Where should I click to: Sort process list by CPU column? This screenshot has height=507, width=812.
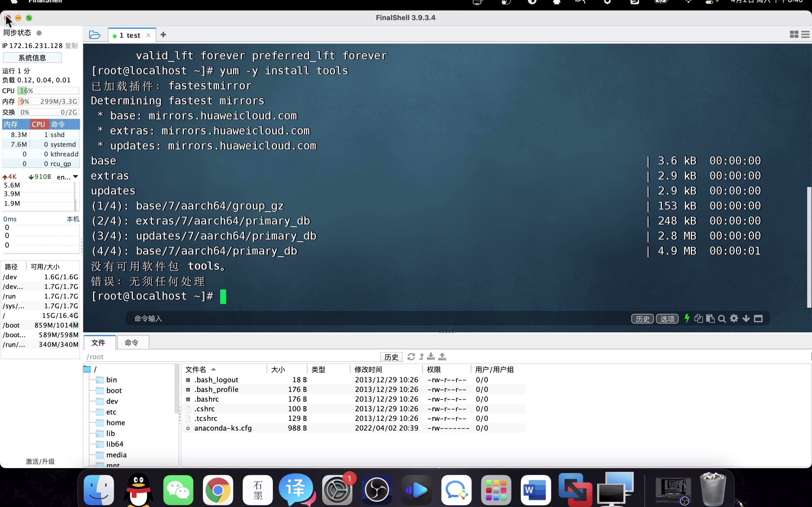pos(38,124)
